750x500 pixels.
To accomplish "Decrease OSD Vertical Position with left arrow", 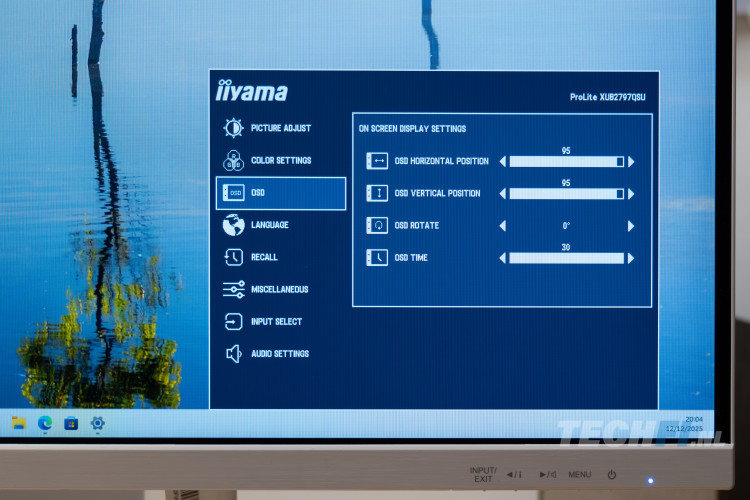I will pyautogui.click(x=502, y=193).
